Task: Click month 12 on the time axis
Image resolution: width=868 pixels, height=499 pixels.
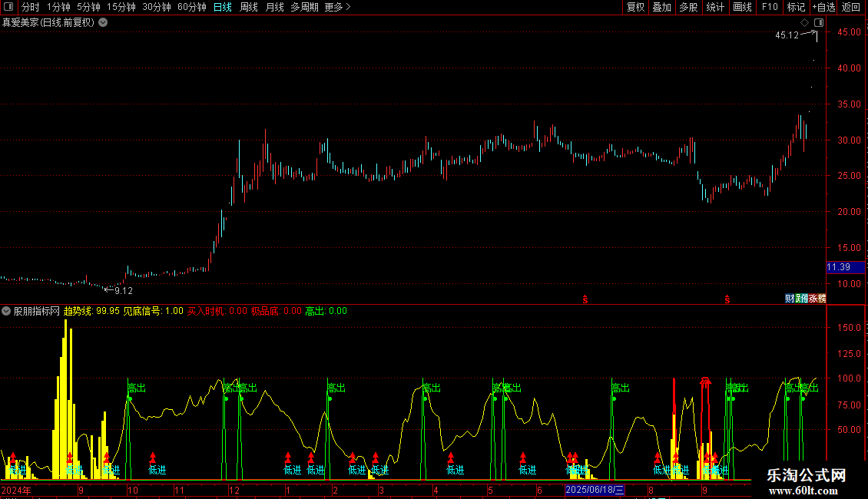Action: pos(234,490)
